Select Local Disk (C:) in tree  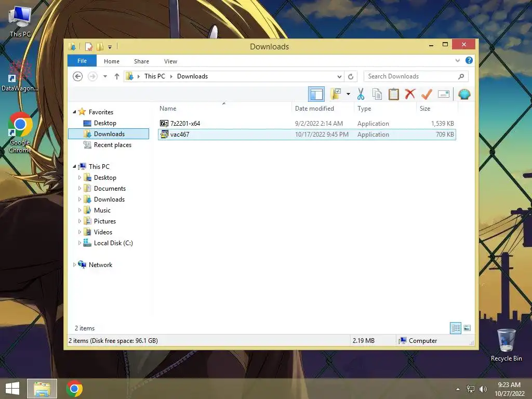pos(113,243)
